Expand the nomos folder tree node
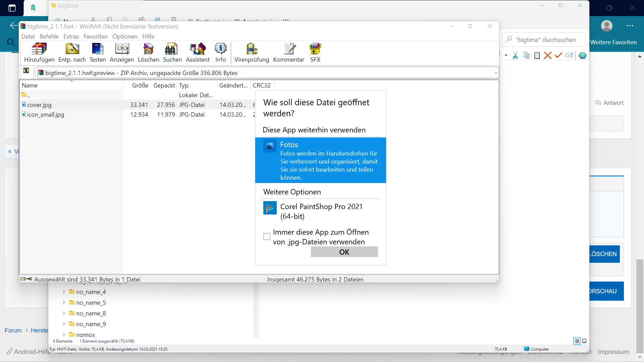The height and width of the screenshot is (362, 644). pyautogui.click(x=64, y=335)
